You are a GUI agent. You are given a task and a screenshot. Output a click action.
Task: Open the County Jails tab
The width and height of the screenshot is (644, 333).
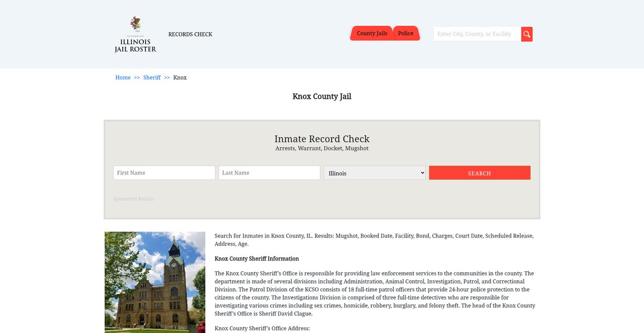coord(372,33)
